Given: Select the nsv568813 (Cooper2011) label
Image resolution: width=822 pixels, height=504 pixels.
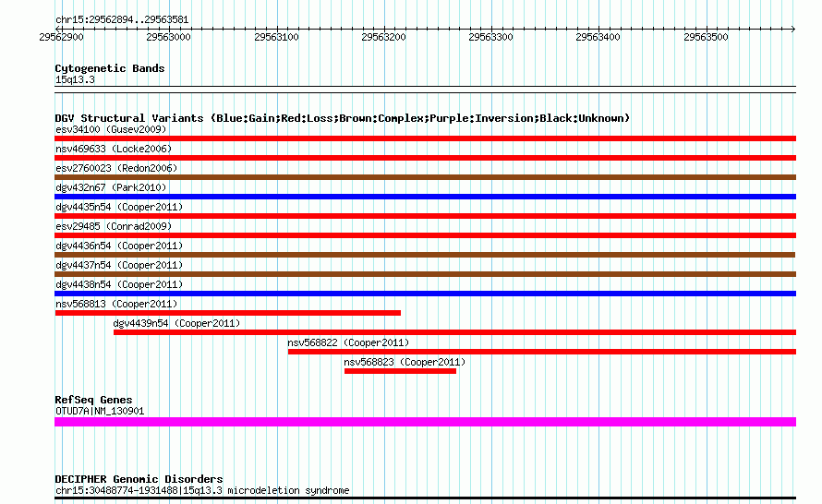Looking at the screenshot, I should 116,304.
